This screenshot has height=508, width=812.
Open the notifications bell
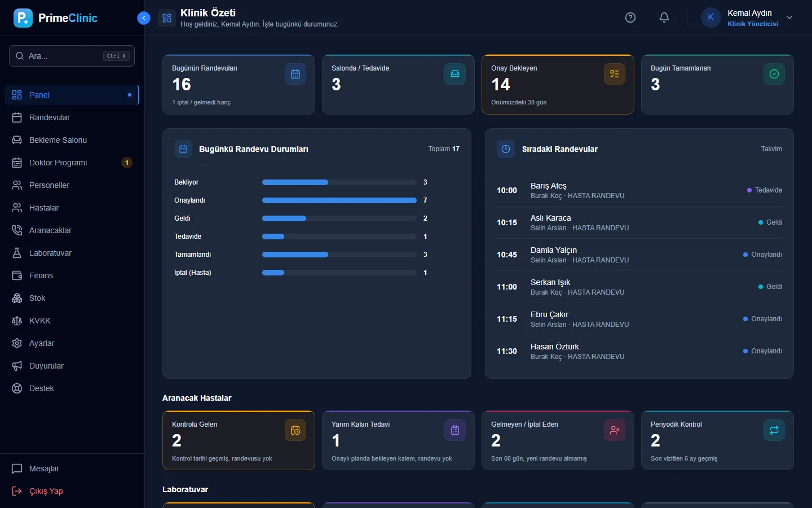pyautogui.click(x=664, y=17)
